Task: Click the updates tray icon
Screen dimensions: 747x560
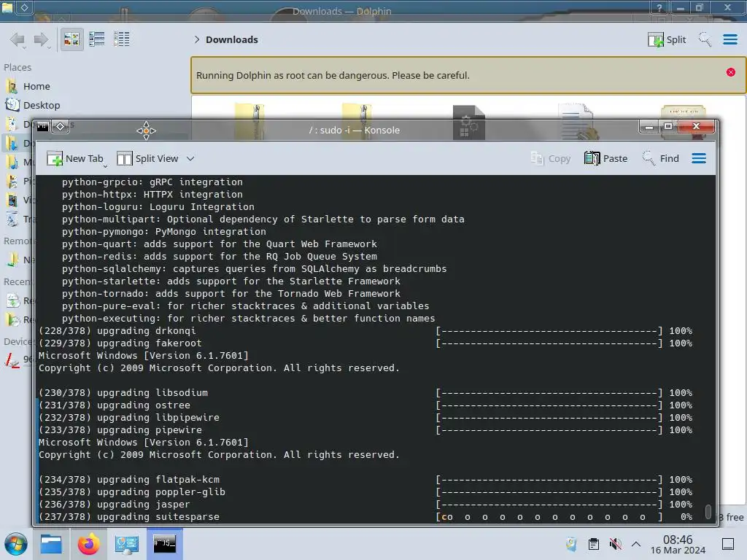Action: pyautogui.click(x=571, y=544)
